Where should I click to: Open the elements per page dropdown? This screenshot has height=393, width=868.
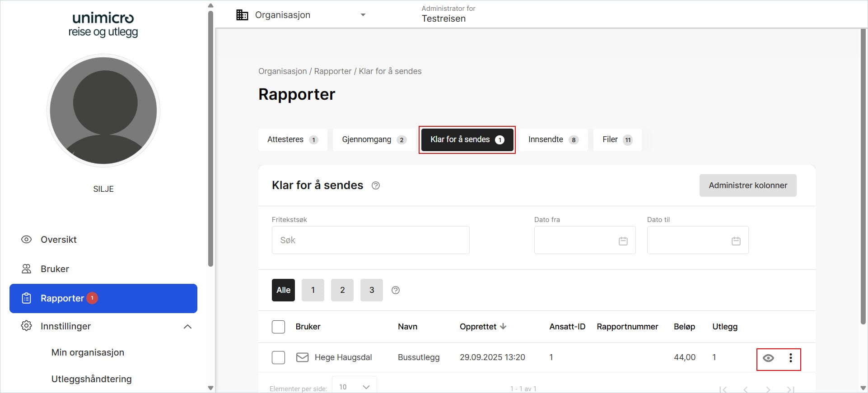(x=354, y=386)
